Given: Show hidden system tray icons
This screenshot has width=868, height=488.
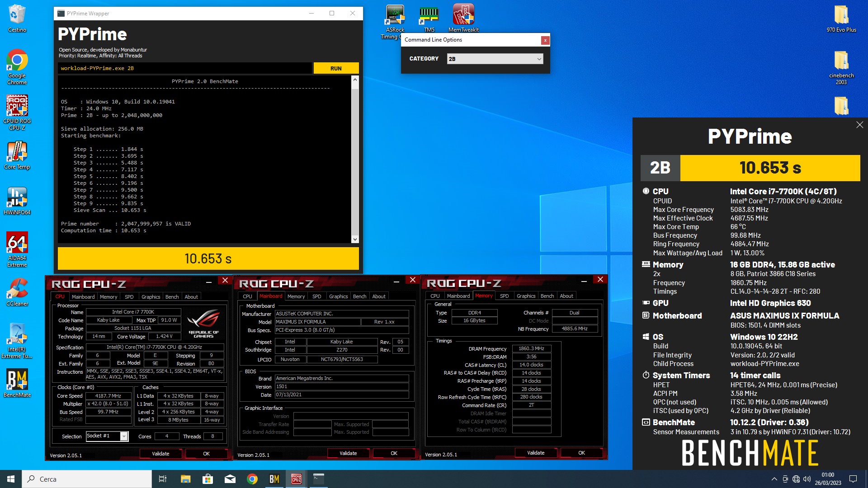Looking at the screenshot, I should (x=774, y=479).
